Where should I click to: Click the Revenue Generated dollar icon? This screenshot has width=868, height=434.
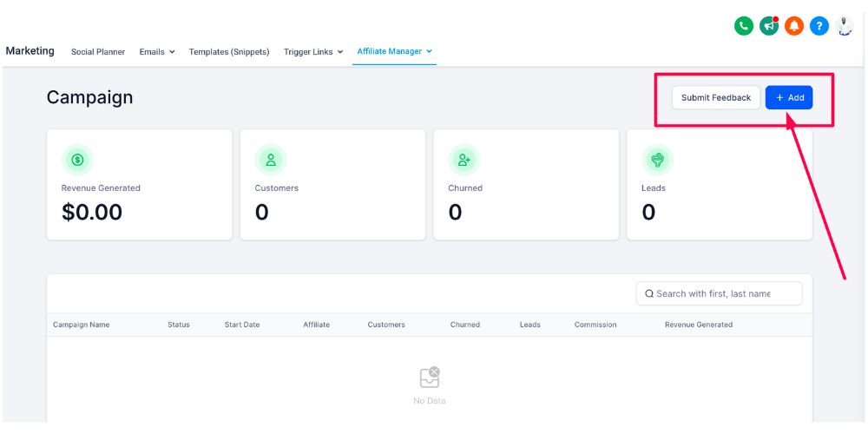(x=77, y=160)
